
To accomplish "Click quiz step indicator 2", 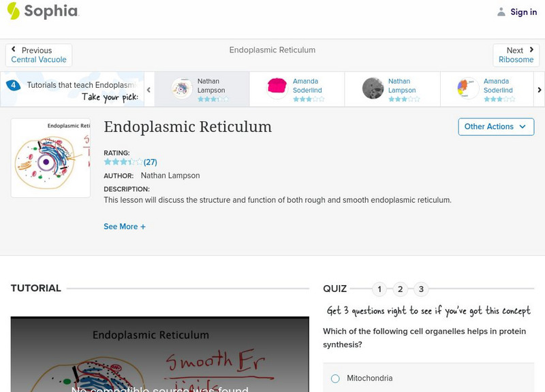I will (401, 289).
